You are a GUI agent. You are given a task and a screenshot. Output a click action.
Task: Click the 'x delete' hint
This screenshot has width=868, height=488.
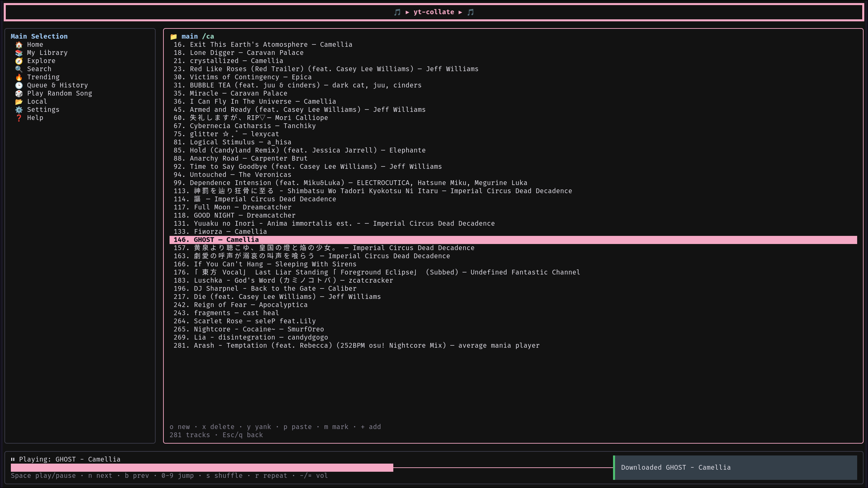point(218,427)
